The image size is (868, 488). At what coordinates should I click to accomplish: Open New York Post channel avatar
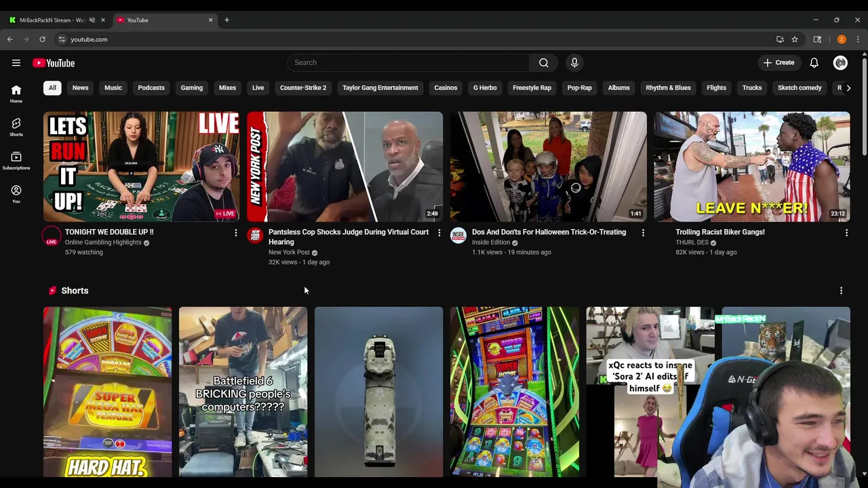(255, 235)
